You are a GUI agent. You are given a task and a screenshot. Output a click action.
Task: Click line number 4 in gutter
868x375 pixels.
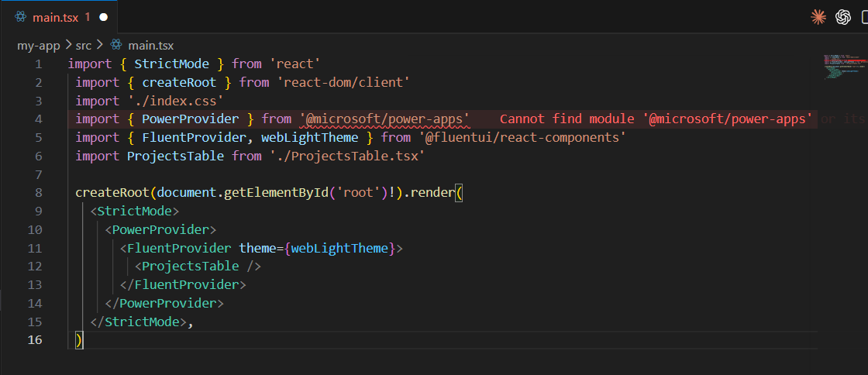pos(38,119)
